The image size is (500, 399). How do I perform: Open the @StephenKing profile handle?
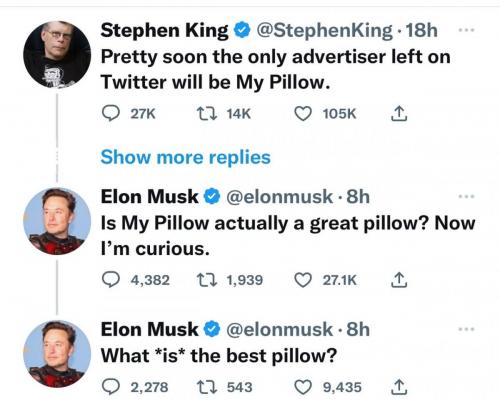pyautogui.click(x=324, y=31)
